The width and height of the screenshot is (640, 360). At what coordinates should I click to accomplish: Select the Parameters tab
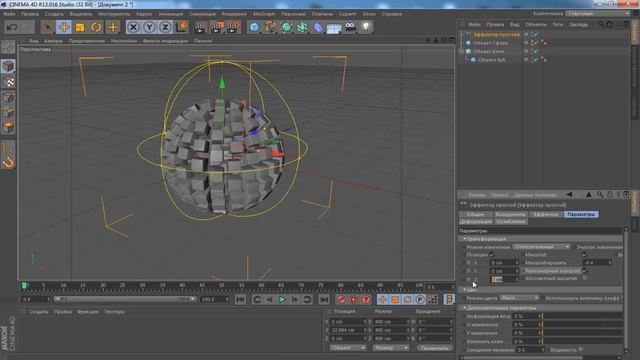point(581,214)
